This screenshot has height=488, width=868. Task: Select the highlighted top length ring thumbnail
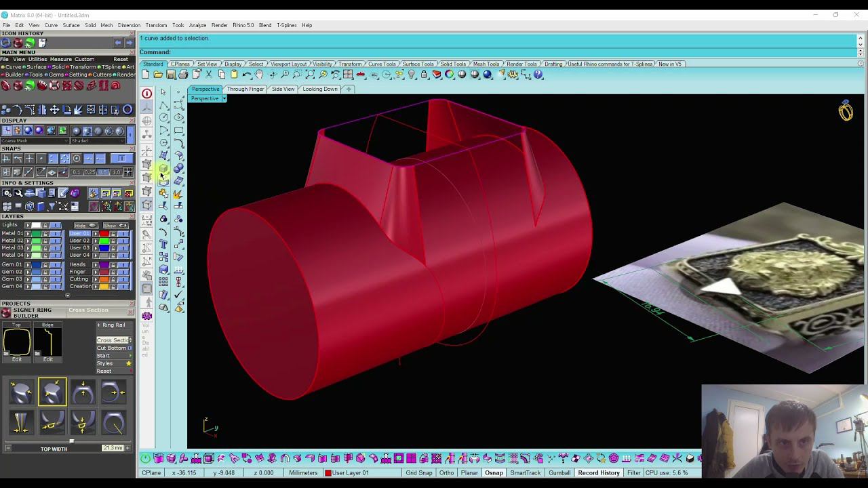coord(52,392)
